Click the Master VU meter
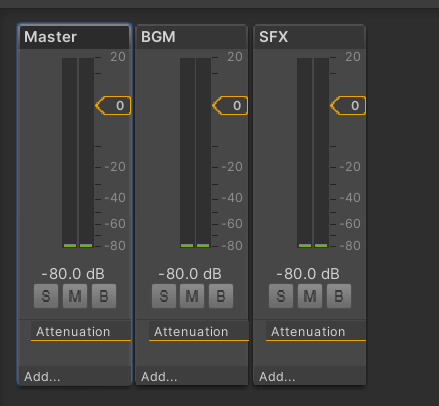 tap(78, 153)
